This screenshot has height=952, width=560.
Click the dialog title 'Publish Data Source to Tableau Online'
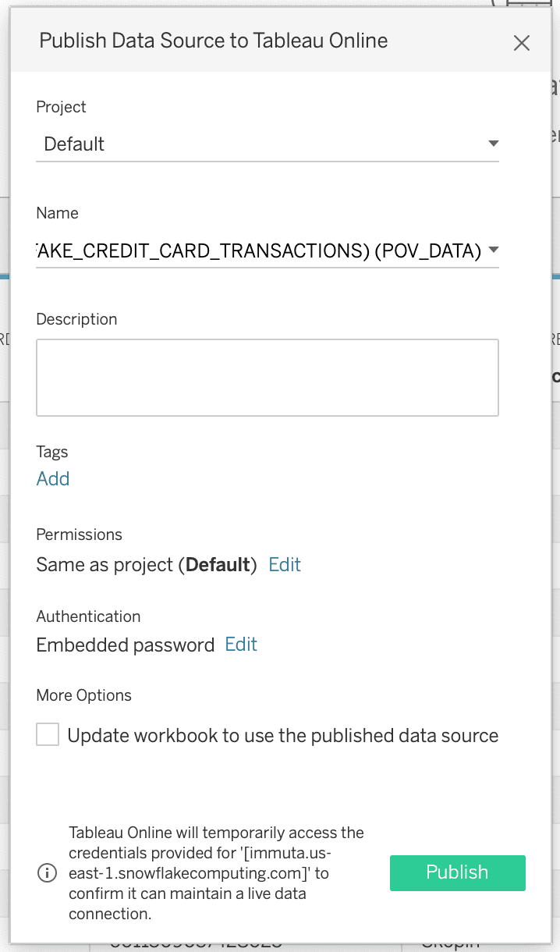pos(213,41)
